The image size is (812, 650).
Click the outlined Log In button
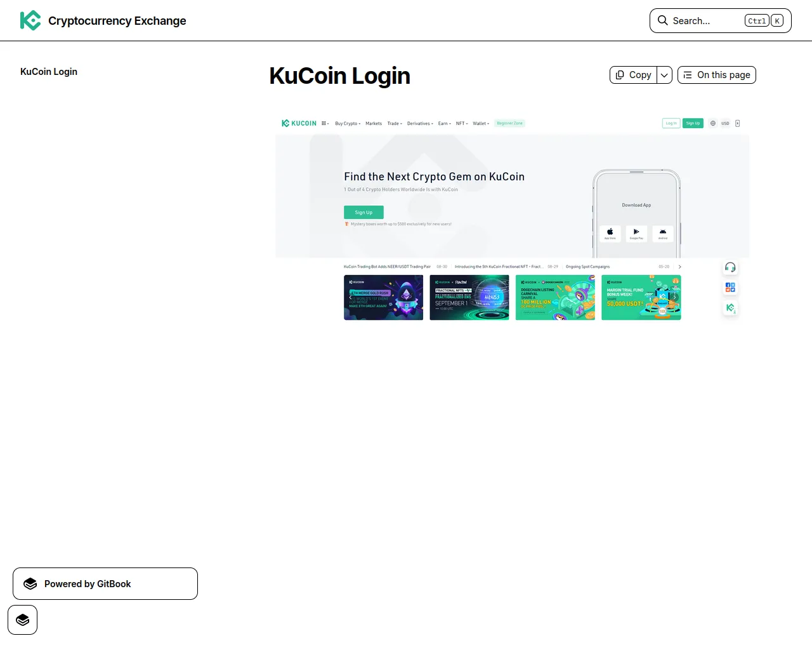pyautogui.click(x=671, y=123)
